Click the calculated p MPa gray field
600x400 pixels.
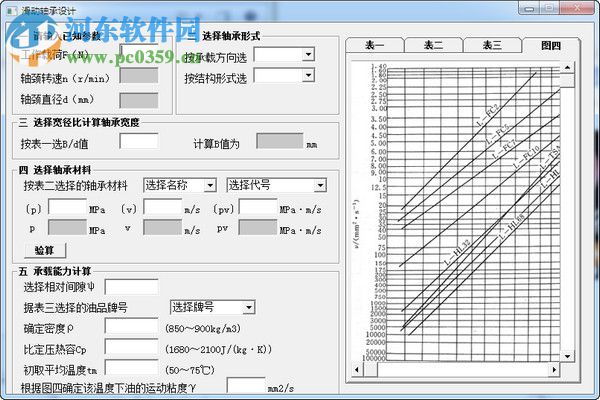click(x=67, y=227)
